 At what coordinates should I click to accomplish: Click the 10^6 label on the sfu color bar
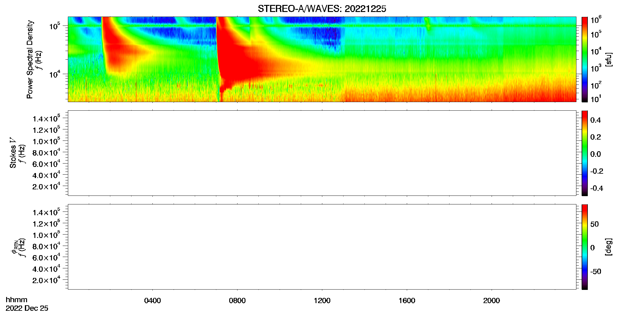tap(596, 20)
